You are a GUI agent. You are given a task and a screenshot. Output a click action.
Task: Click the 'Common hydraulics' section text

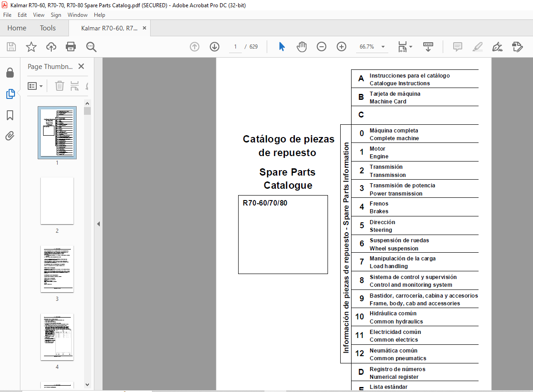click(396, 322)
